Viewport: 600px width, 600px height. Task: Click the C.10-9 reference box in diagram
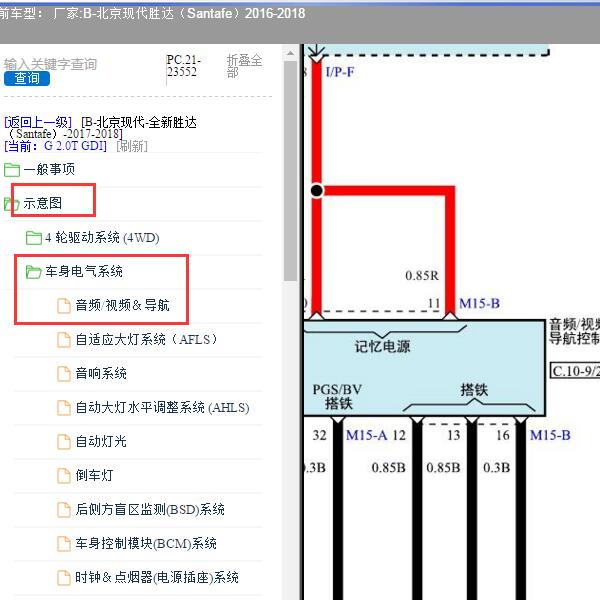575,371
